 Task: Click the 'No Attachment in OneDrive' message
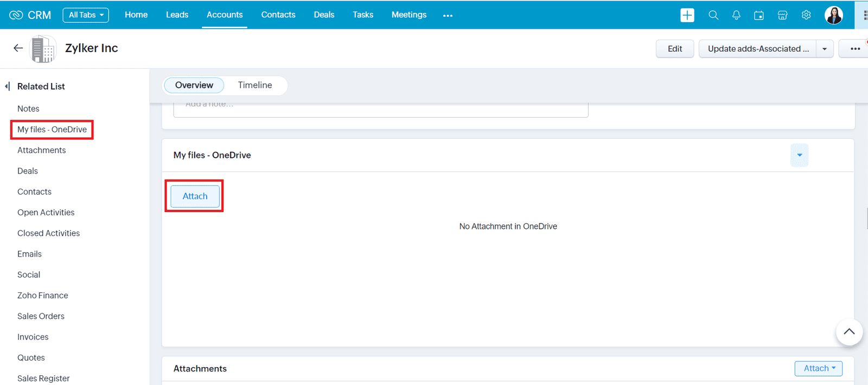(508, 227)
